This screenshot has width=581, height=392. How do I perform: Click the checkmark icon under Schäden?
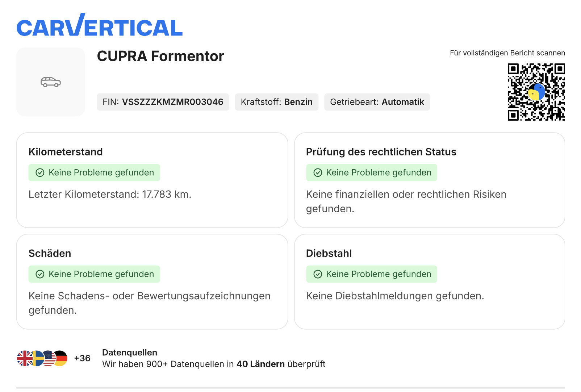click(40, 274)
